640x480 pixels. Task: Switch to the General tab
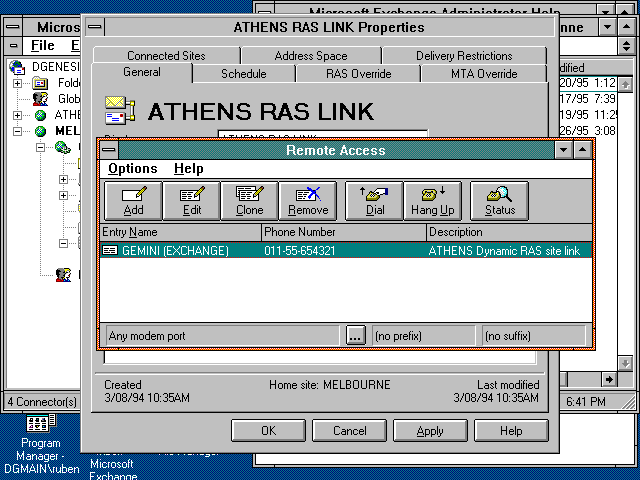pyautogui.click(x=142, y=72)
